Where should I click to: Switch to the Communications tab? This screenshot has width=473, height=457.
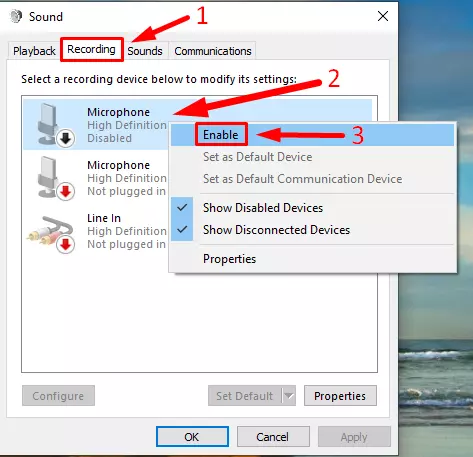click(x=213, y=51)
